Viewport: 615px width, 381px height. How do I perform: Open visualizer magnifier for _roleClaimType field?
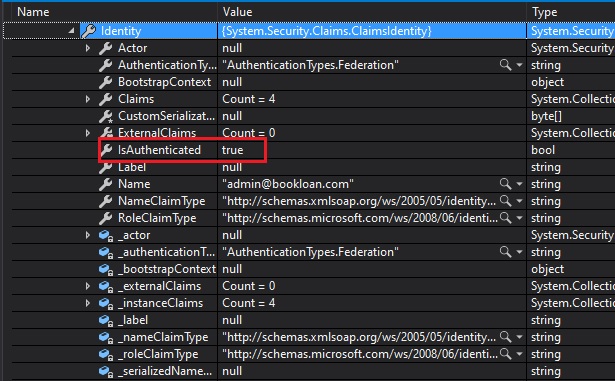[505, 354]
